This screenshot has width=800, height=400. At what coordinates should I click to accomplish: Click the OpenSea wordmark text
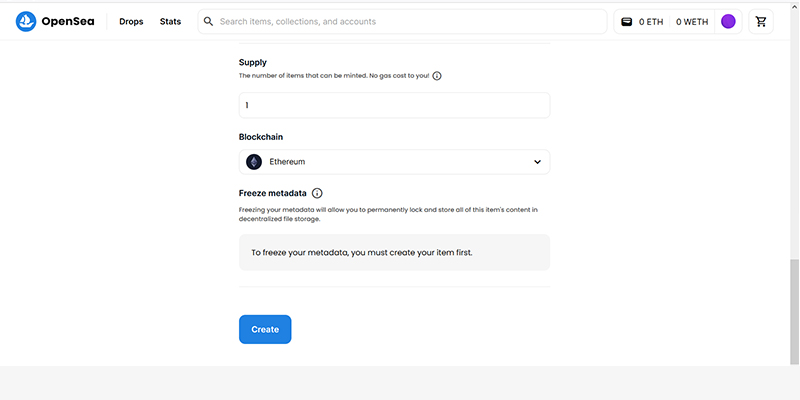coord(68,22)
